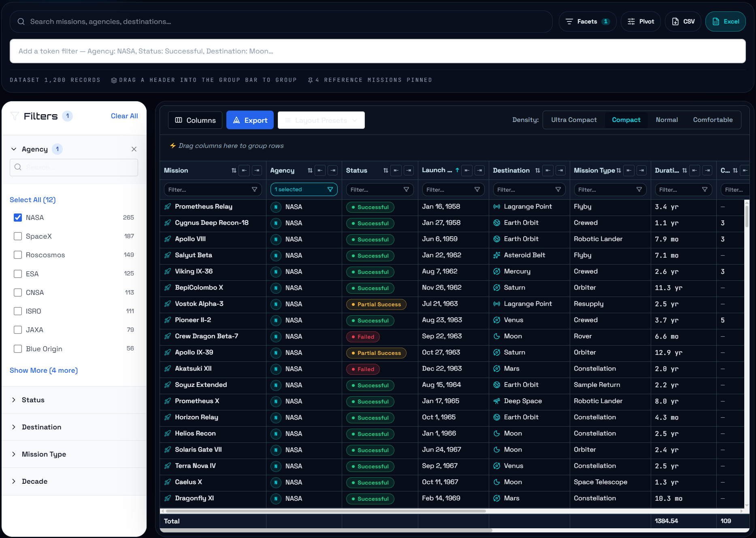This screenshot has height=538, width=756.
Task: Open the Launch column filter box
Action: click(x=453, y=190)
